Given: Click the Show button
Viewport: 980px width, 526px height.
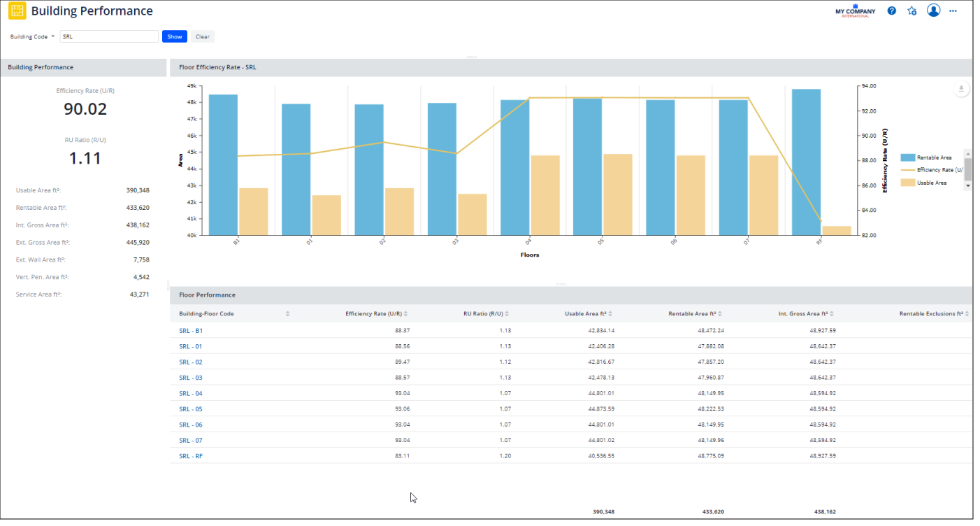Looking at the screenshot, I should point(174,36).
